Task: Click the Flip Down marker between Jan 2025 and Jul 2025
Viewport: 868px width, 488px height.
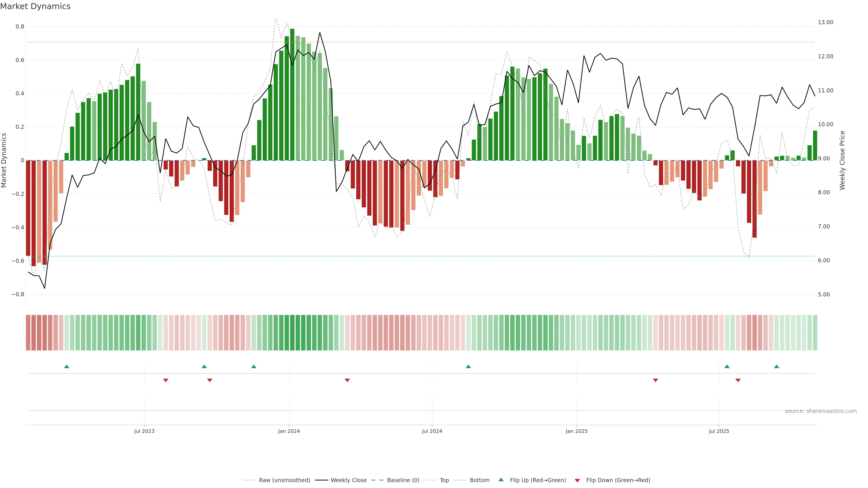Action: click(x=655, y=380)
